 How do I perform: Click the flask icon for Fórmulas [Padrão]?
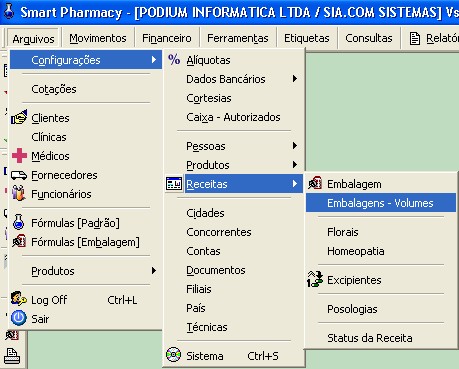(19, 222)
